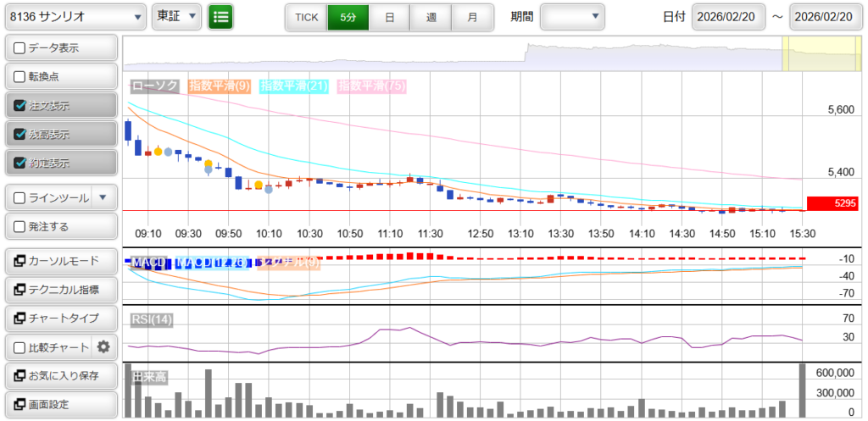
Task: Open テクニカル指標 settings window
Action: [60, 290]
